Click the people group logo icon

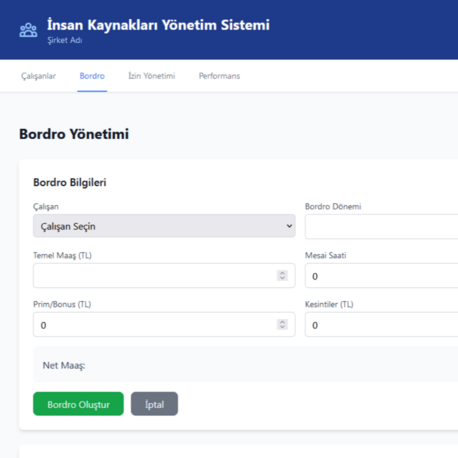28,30
